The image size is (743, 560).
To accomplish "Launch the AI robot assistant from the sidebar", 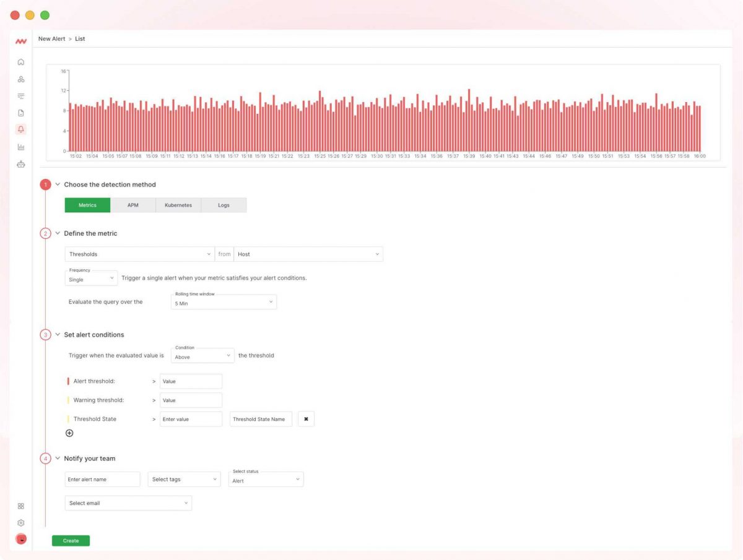I will (21, 164).
